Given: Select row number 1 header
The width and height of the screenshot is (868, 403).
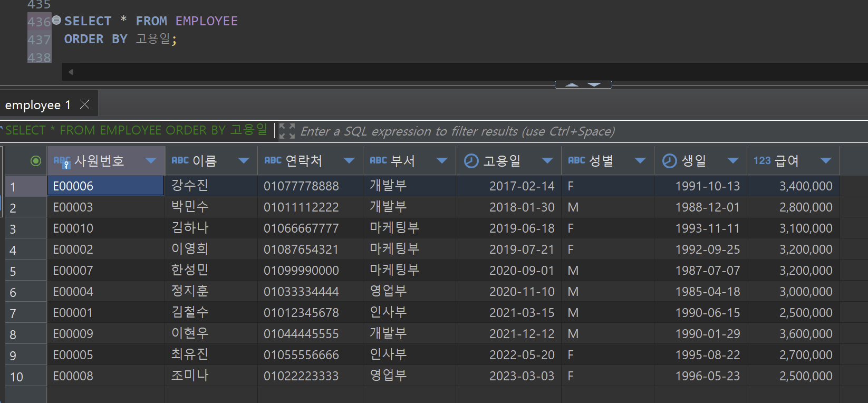Looking at the screenshot, I should point(25,186).
